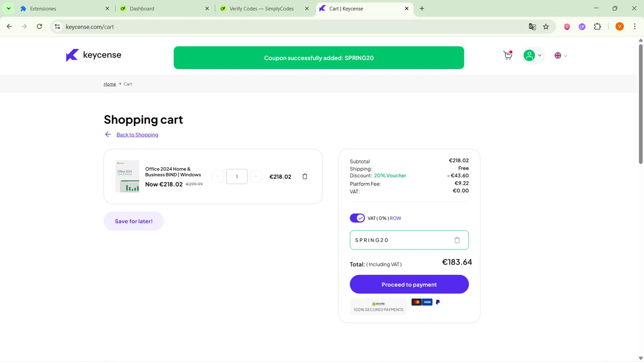Screen dimensions: 644x362
Task: Open Chrome three-dot menu
Action: (635, 27)
